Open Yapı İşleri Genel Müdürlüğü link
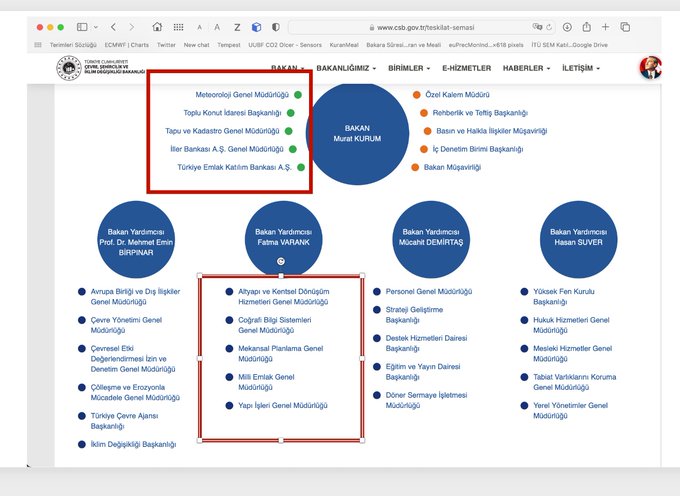The height and width of the screenshot is (496, 680). pyautogui.click(x=283, y=405)
